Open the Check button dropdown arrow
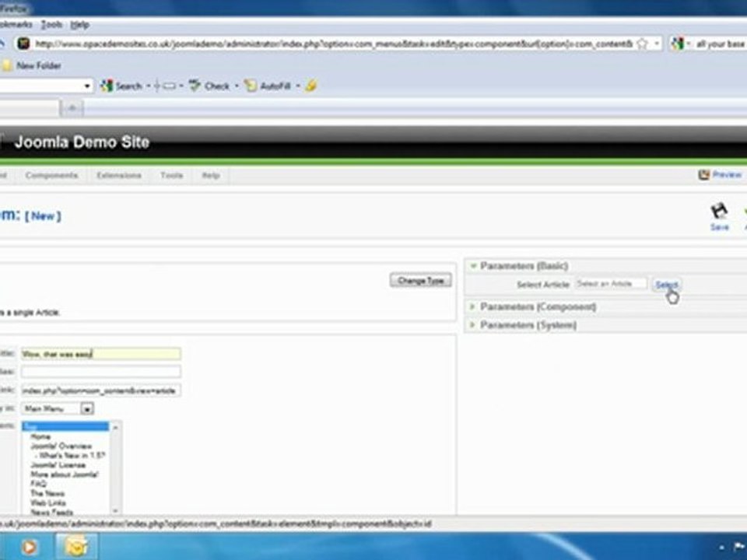Viewport: 747px width, 560px height. [237, 86]
